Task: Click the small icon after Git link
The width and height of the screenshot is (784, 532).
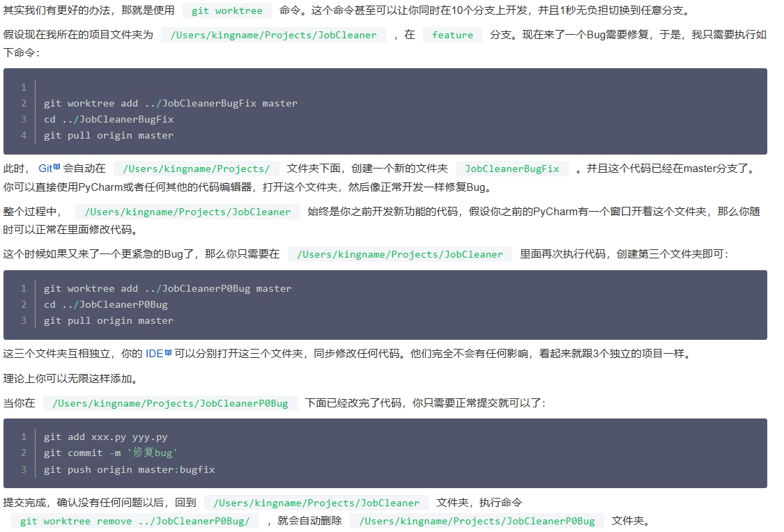Action: pos(57,168)
